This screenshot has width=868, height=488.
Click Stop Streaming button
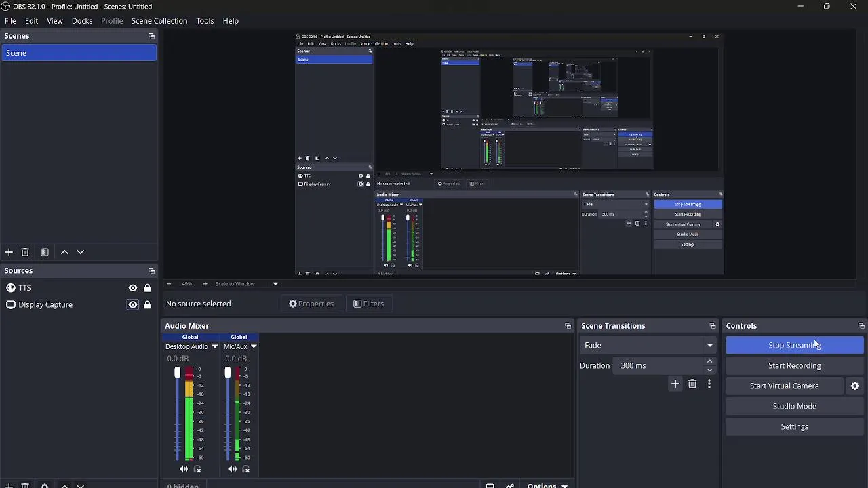pyautogui.click(x=795, y=346)
